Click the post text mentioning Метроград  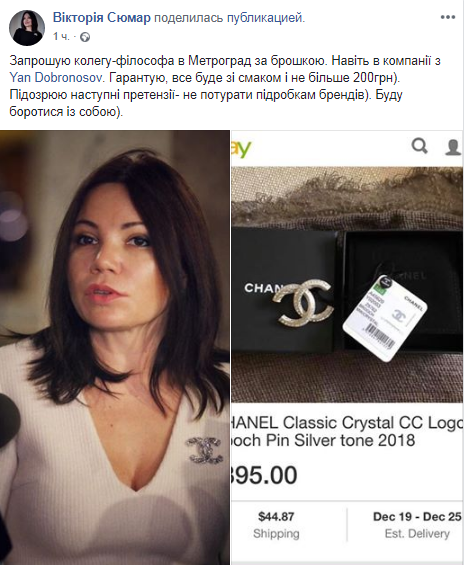point(225,86)
